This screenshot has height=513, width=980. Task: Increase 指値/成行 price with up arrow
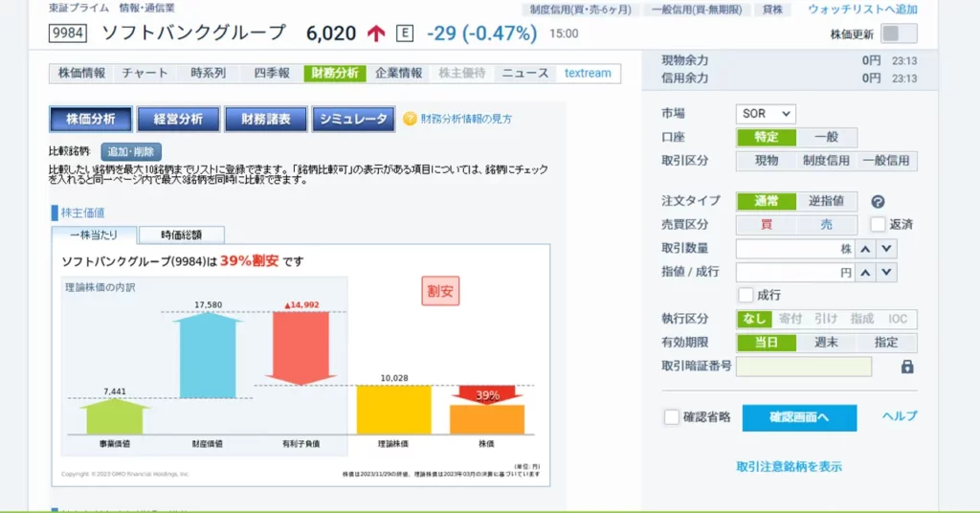(x=865, y=273)
